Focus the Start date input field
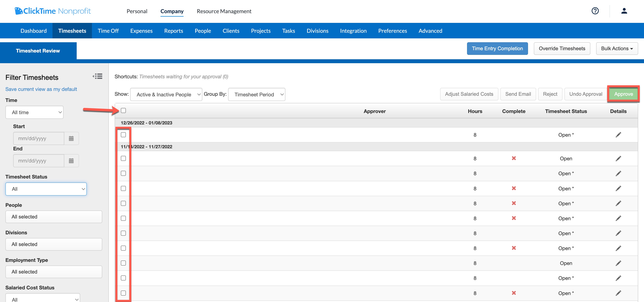 (39, 138)
